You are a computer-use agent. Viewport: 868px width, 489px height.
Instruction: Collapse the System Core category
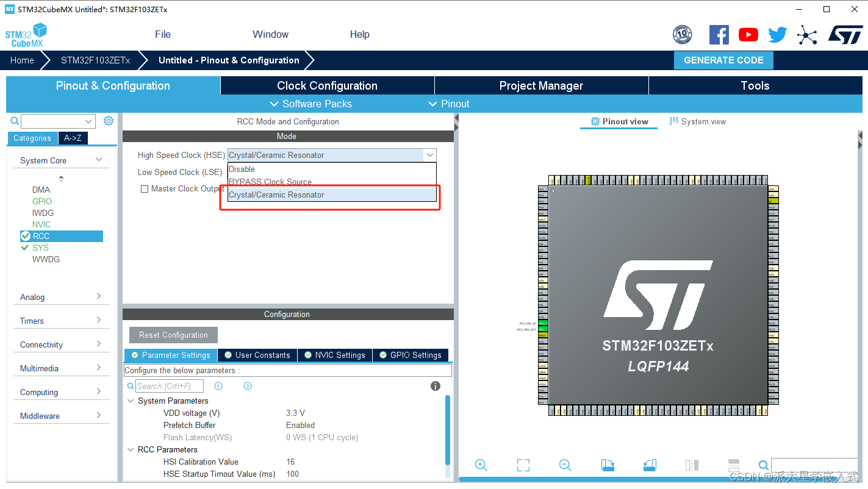pyautogui.click(x=99, y=160)
